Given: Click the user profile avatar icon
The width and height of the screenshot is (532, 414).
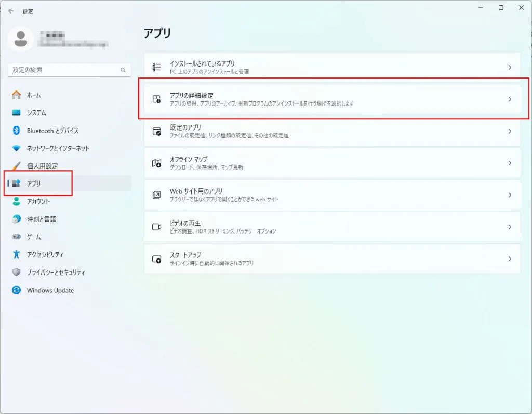Looking at the screenshot, I should [21, 39].
